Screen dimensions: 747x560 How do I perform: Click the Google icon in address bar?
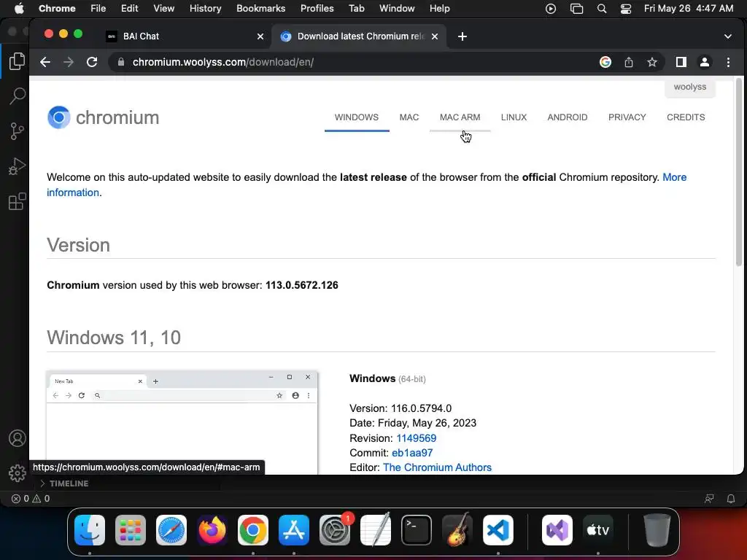click(x=605, y=62)
